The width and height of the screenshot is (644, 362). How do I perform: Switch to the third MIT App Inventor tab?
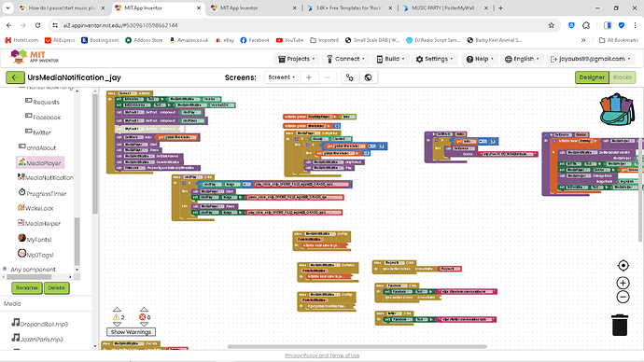[x=253, y=7]
